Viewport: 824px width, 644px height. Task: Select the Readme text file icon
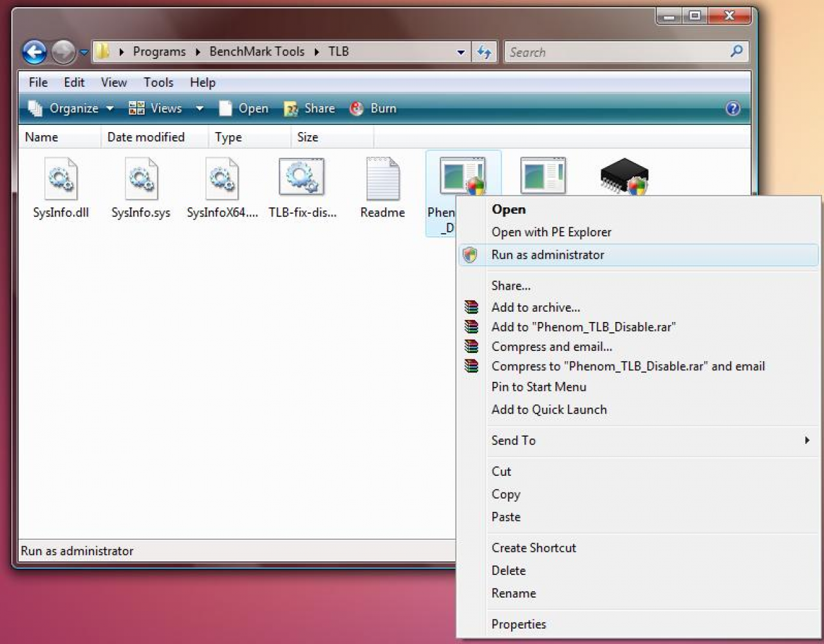(383, 179)
